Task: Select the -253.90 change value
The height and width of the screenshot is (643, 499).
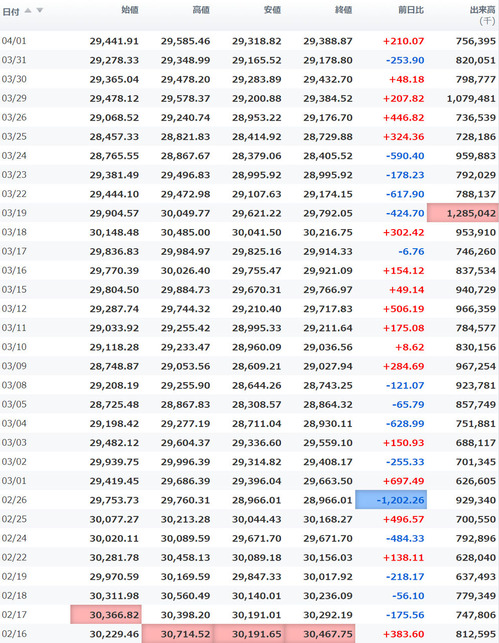Action: (x=405, y=60)
